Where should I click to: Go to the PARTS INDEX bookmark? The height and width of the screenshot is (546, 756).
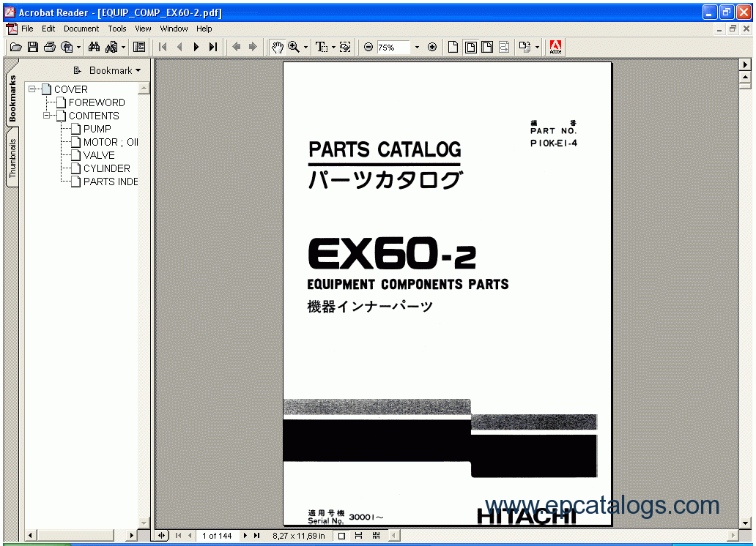[111, 182]
